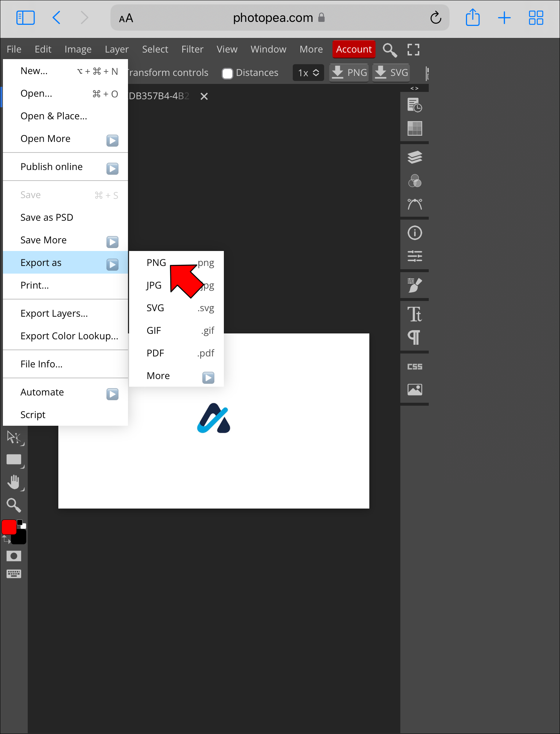Open the Brush settings panel icon

(x=415, y=285)
